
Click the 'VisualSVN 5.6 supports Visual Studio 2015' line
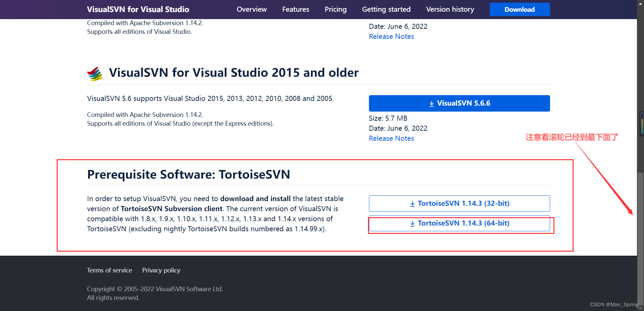[x=210, y=99]
